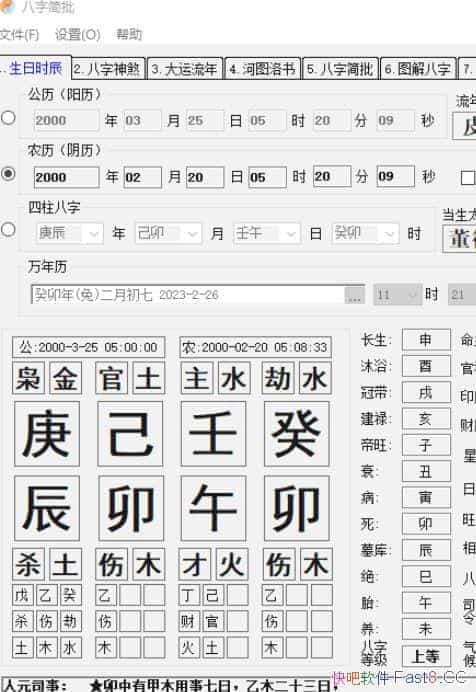This screenshot has height=692, width=476.
Task: Click the 辰 year branch character tile
Action: pos(47,508)
